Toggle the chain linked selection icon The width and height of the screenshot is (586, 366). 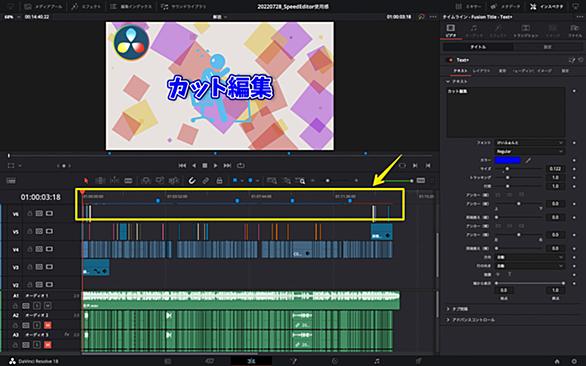206,181
